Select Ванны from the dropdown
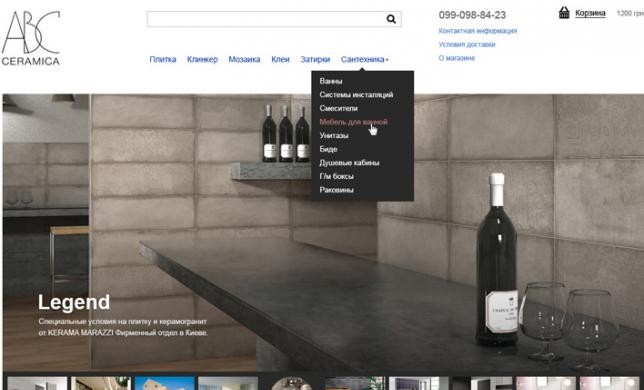The width and height of the screenshot is (644, 390). click(x=331, y=81)
